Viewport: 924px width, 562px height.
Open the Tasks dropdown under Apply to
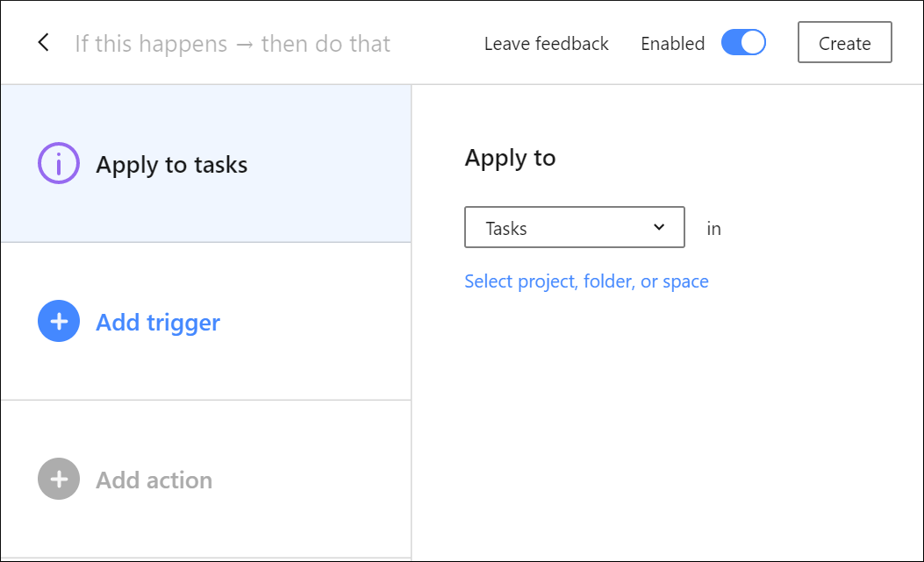click(x=574, y=228)
